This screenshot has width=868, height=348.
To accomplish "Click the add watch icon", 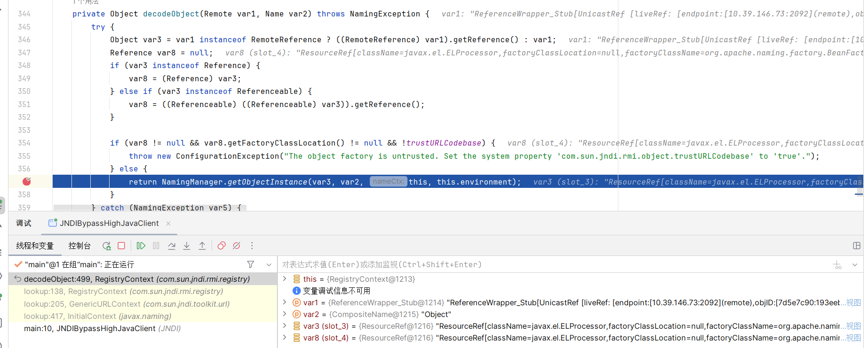I will [x=838, y=265].
